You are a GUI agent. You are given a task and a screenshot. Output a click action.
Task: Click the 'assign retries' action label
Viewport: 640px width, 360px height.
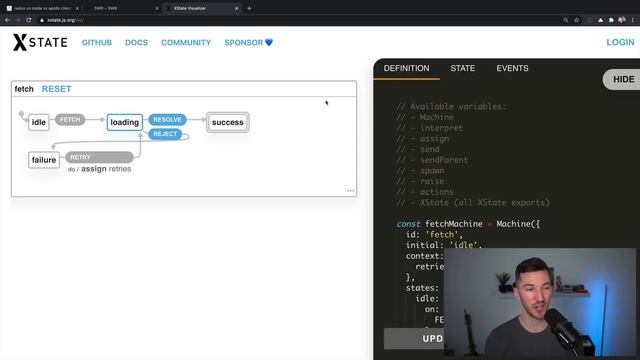(106, 169)
